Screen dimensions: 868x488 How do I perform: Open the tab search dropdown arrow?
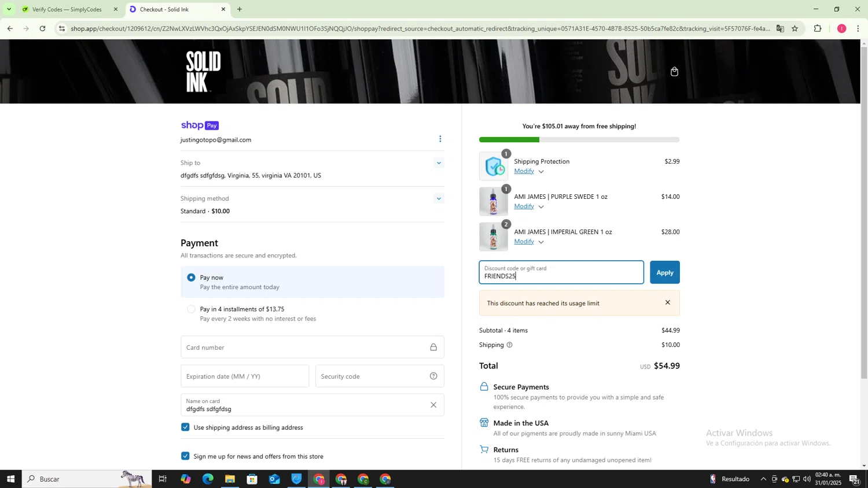pos(9,9)
